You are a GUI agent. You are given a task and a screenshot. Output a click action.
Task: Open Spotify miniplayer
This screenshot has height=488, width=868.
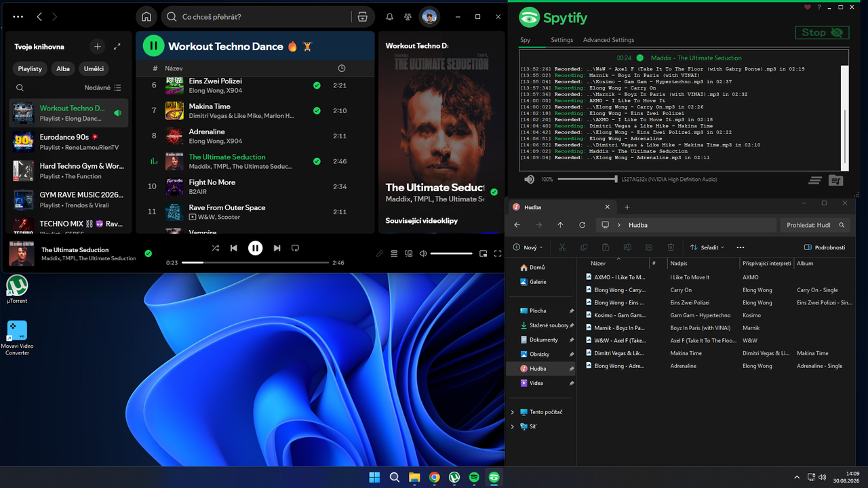[483, 253]
